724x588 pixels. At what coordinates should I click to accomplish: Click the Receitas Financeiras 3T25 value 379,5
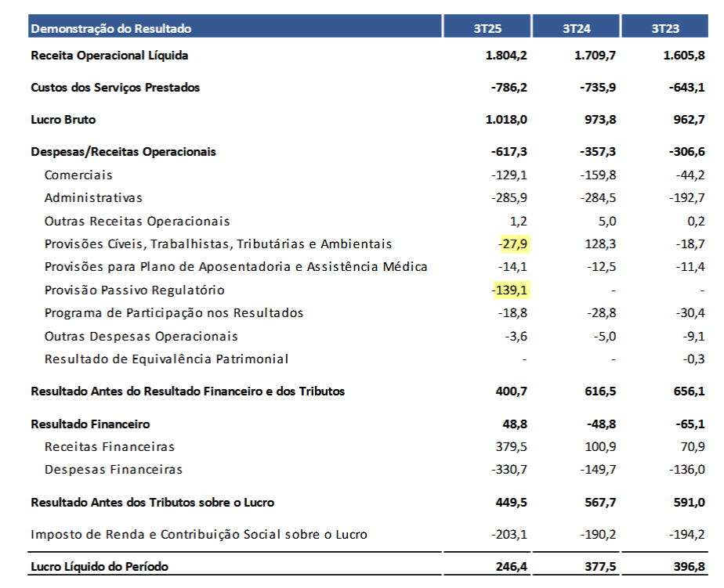pyautogui.click(x=510, y=447)
